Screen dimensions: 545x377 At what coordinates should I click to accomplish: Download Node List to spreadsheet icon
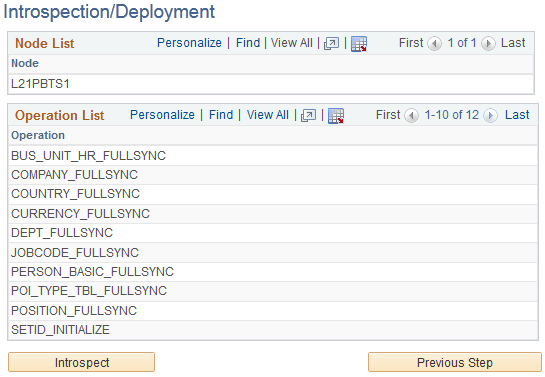click(x=359, y=44)
